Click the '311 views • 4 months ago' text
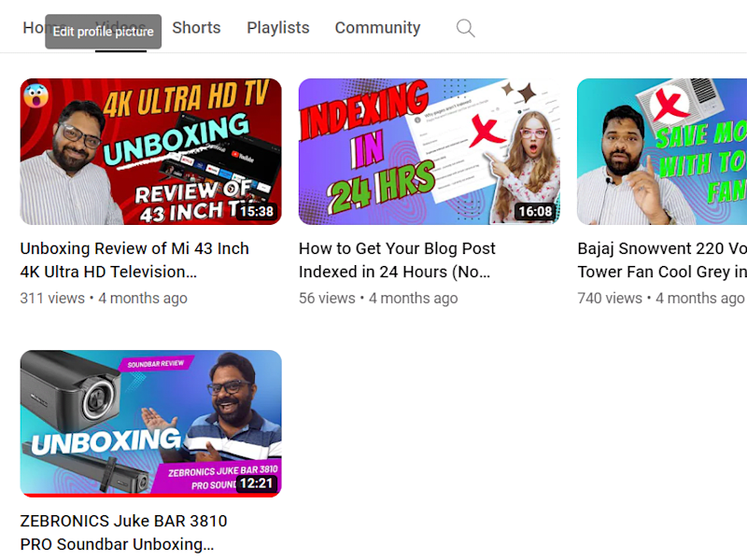 point(104,298)
